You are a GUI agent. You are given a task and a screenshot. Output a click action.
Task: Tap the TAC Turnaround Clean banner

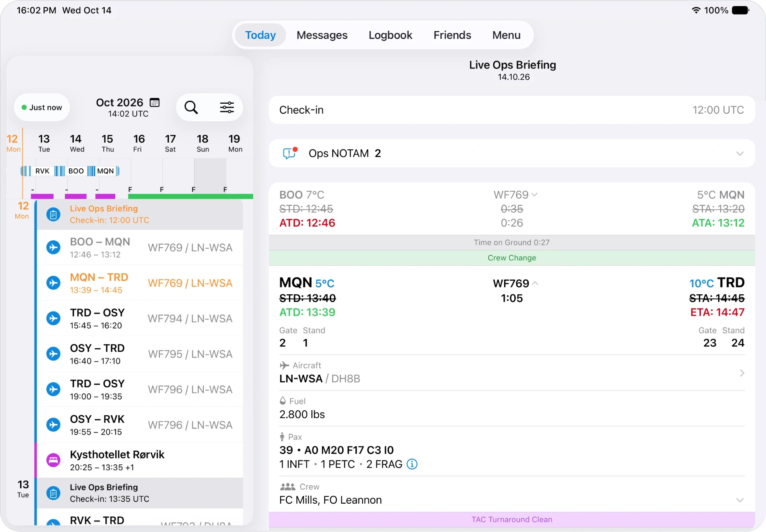pyautogui.click(x=512, y=519)
